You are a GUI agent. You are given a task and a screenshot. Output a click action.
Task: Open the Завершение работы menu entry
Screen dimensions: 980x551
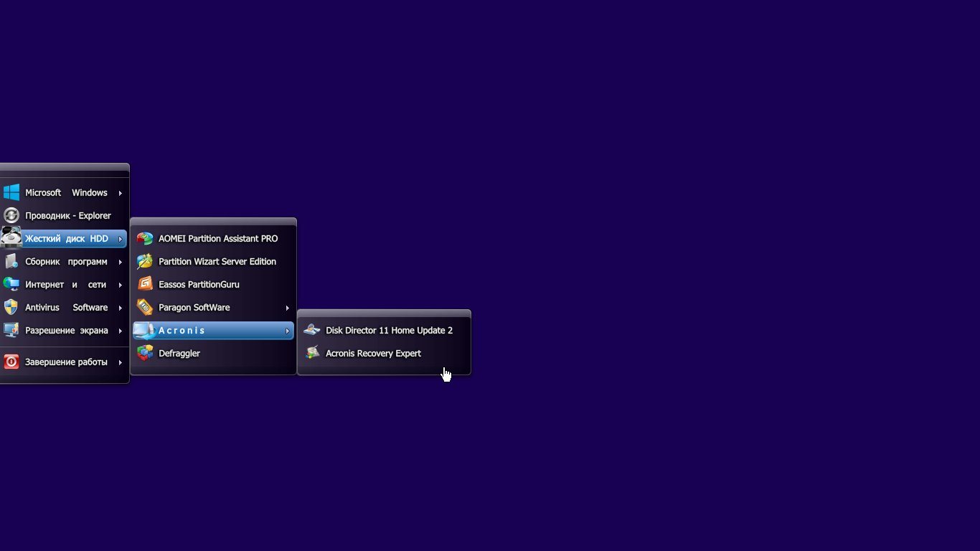coord(63,362)
